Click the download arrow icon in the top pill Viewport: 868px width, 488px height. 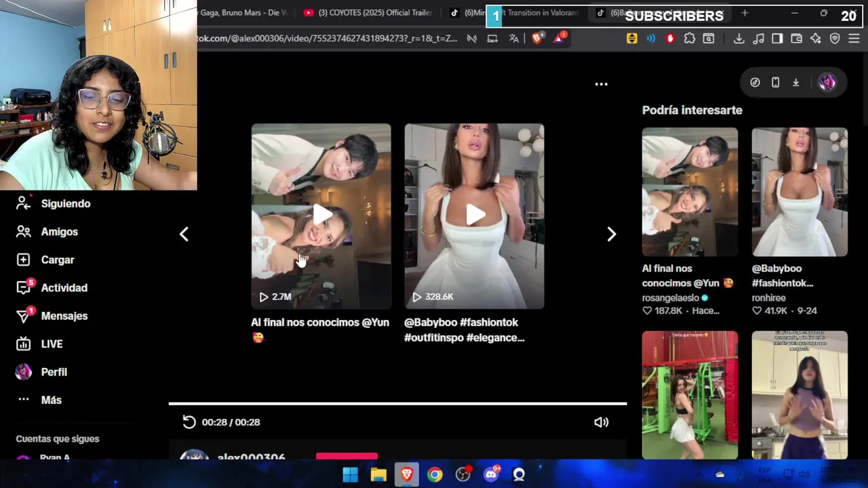click(x=795, y=83)
